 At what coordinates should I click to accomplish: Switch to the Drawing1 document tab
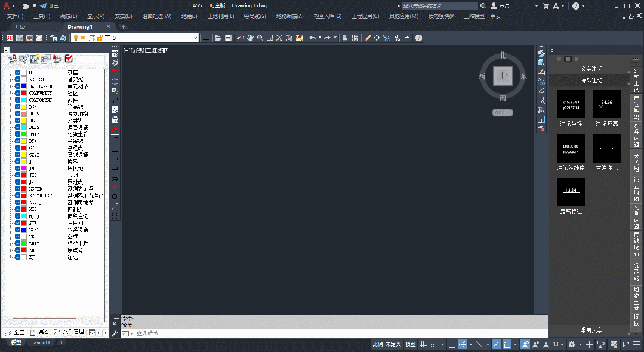[80, 27]
